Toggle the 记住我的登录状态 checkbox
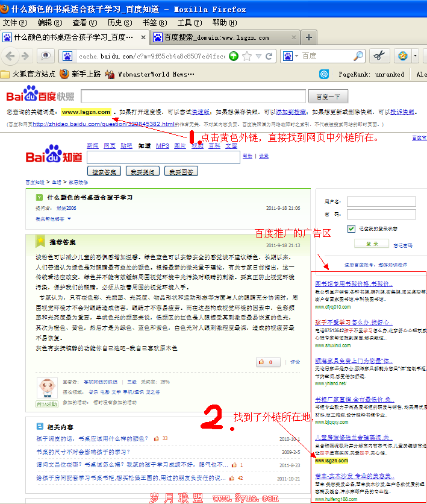 [351, 229]
